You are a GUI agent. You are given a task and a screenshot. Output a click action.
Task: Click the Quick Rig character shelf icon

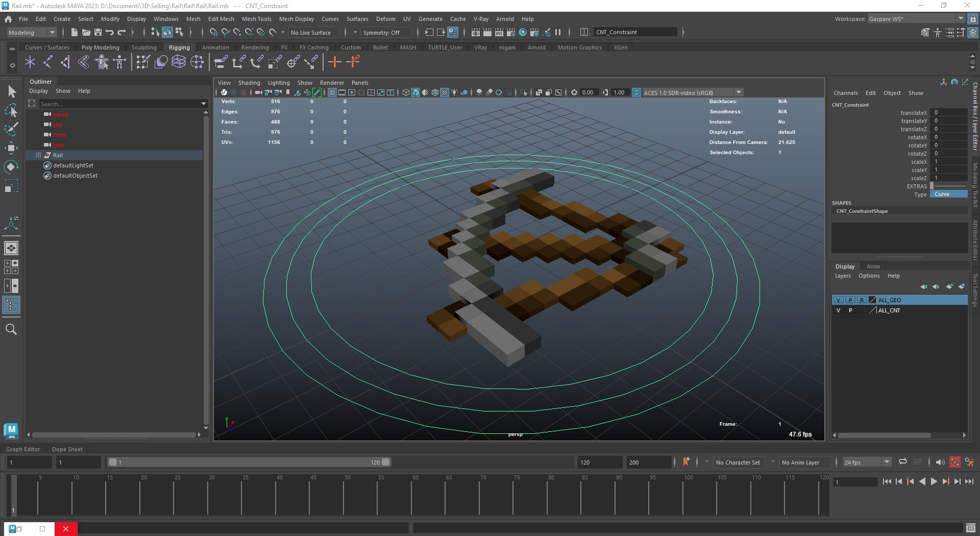pos(102,62)
